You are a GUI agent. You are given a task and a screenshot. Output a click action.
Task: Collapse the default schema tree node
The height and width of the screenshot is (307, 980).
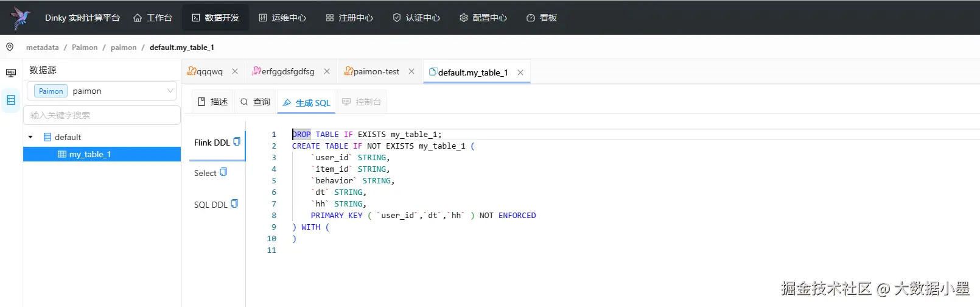(x=30, y=137)
